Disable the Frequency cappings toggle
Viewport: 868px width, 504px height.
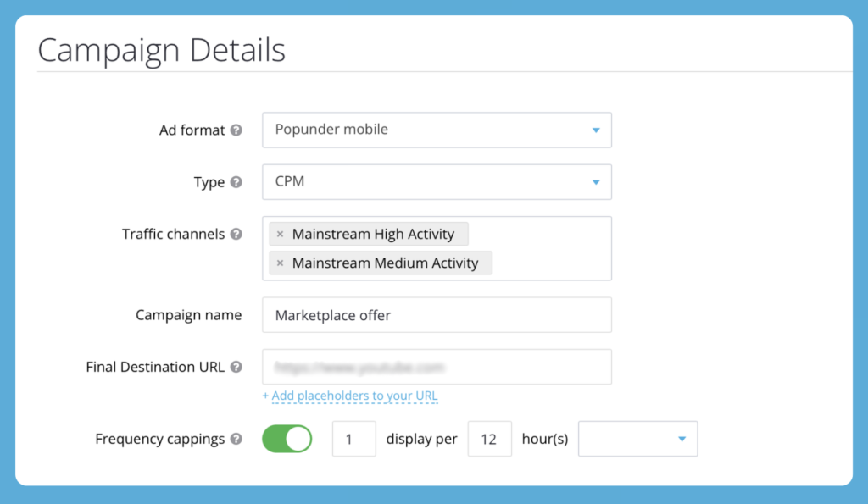click(287, 439)
